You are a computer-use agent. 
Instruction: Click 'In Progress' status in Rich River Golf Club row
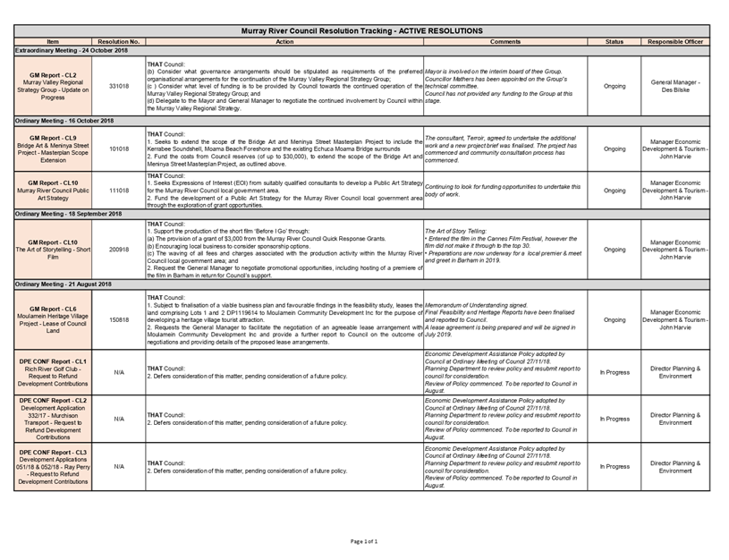(x=615, y=372)
